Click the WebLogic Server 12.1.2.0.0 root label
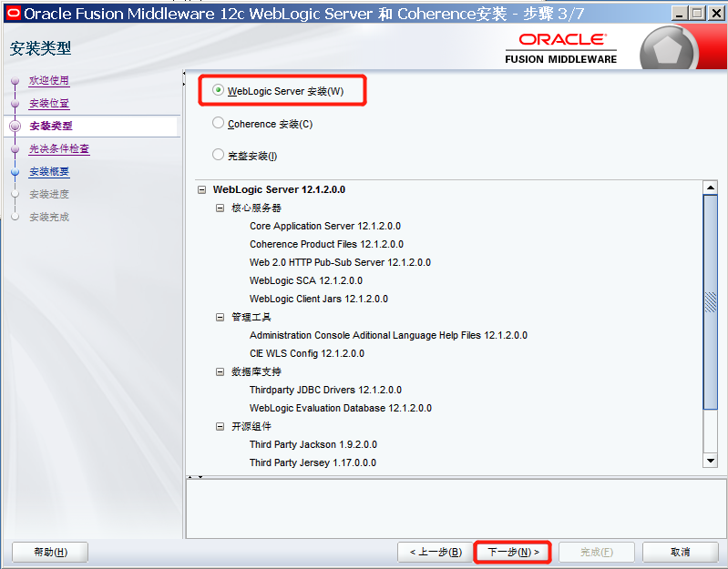This screenshot has height=569, width=728. point(279,189)
